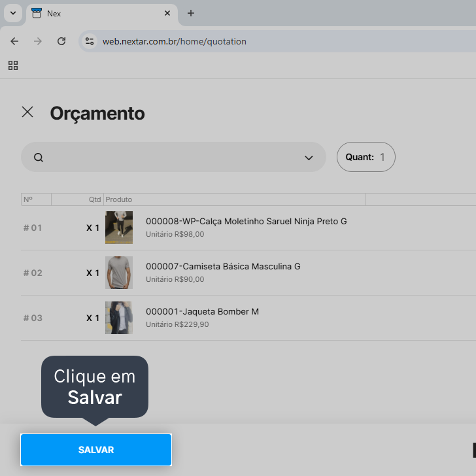Click X 1 quantity of Calça Moletinho

[x=93, y=228]
